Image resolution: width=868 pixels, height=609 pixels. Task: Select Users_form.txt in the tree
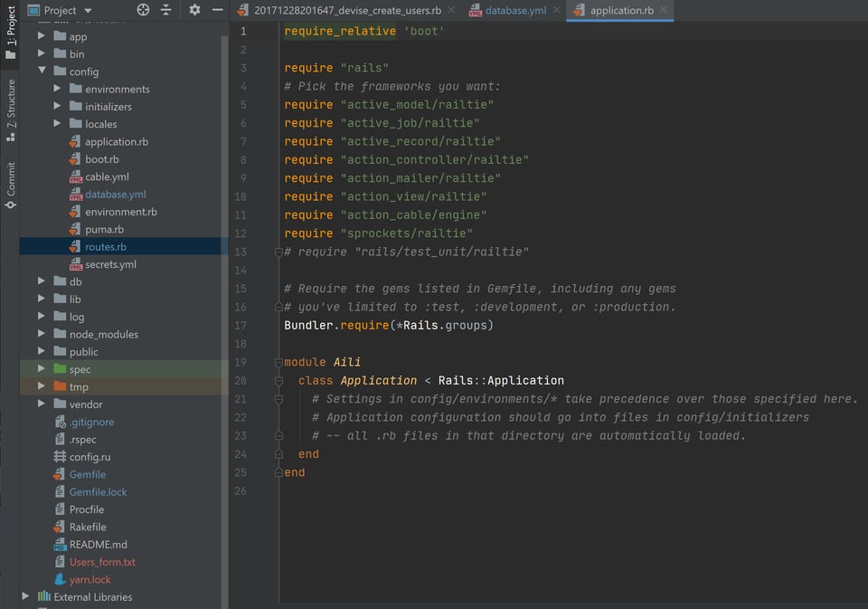pos(102,562)
